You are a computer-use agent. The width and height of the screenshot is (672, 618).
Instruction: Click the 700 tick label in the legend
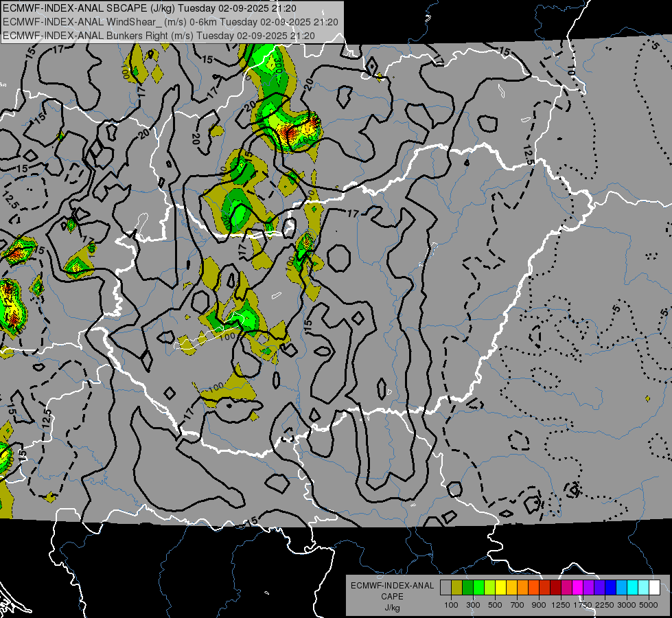(x=518, y=605)
